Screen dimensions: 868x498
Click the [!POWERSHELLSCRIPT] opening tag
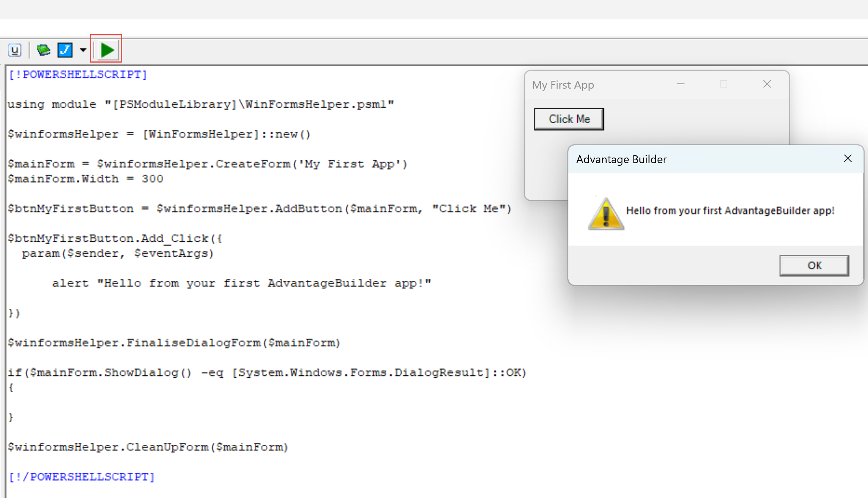pyautogui.click(x=78, y=74)
